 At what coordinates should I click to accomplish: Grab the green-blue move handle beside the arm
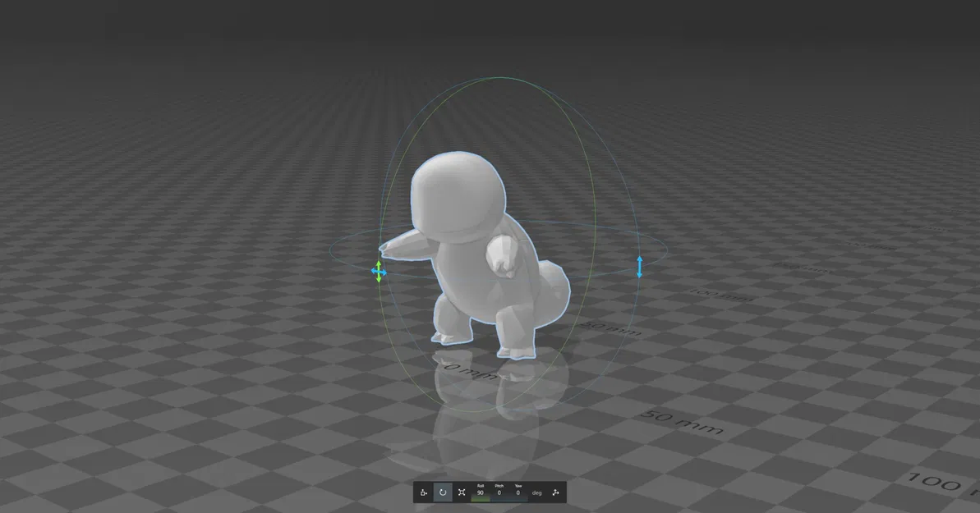point(379,272)
